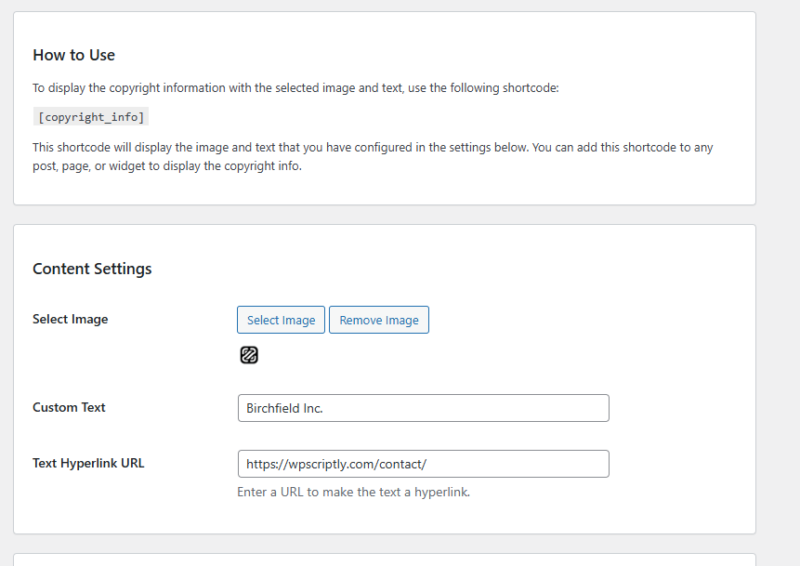
Task: Click the Text Hyperlink URL row label
Action: [x=88, y=463]
